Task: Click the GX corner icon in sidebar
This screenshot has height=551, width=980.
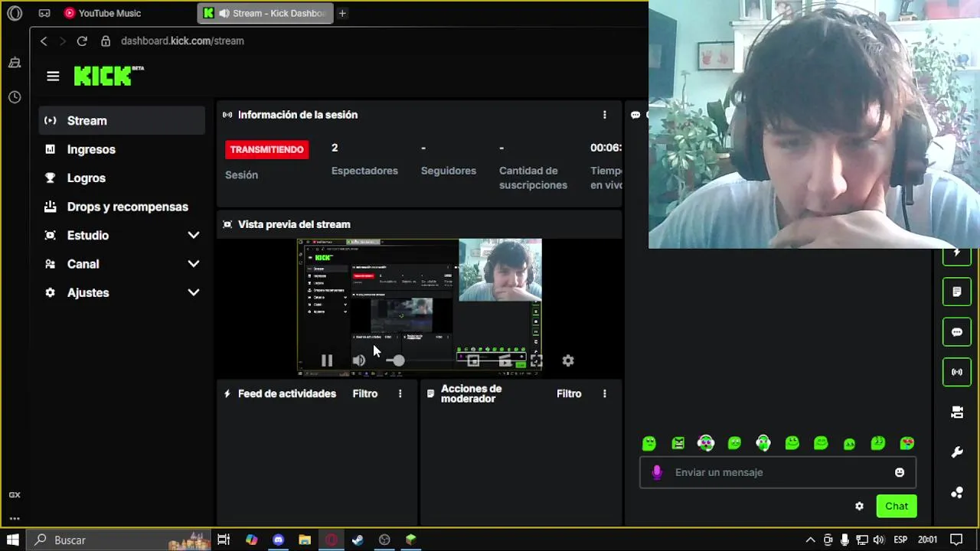Action: pyautogui.click(x=15, y=495)
